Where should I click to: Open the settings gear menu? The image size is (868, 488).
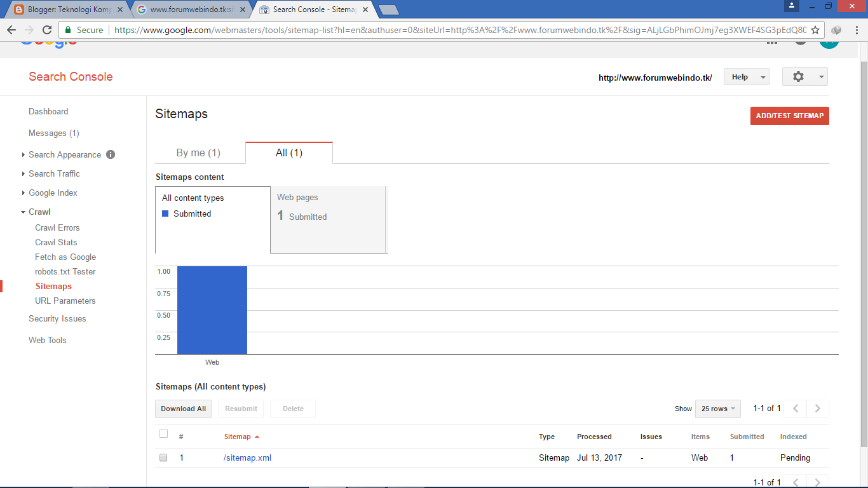pyautogui.click(x=804, y=77)
